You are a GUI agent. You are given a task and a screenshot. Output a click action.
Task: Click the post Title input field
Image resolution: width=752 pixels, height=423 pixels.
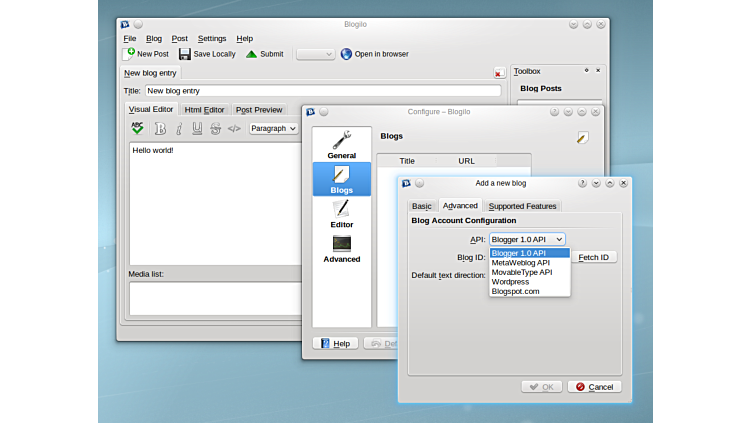pyautogui.click(x=322, y=91)
